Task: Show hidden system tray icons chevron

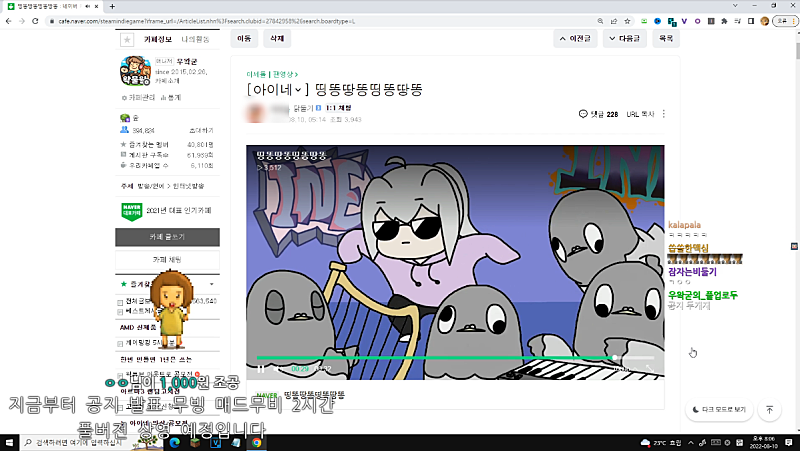Action: (x=691, y=442)
